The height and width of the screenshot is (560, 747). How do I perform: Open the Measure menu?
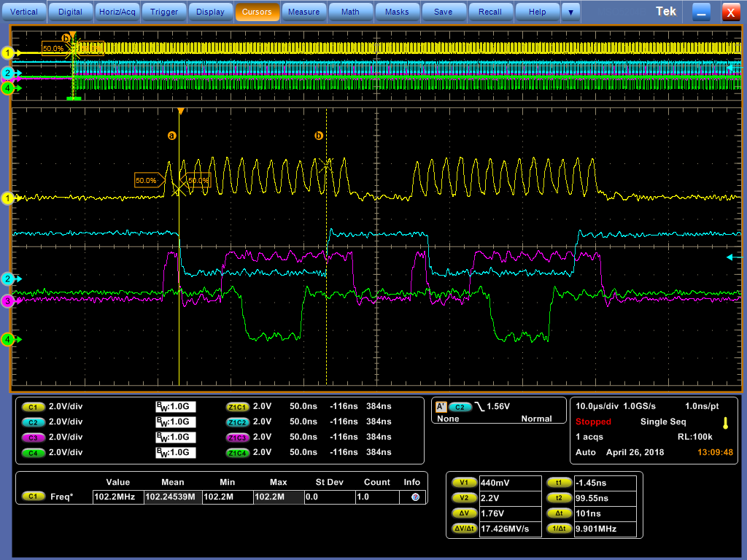pyautogui.click(x=303, y=12)
